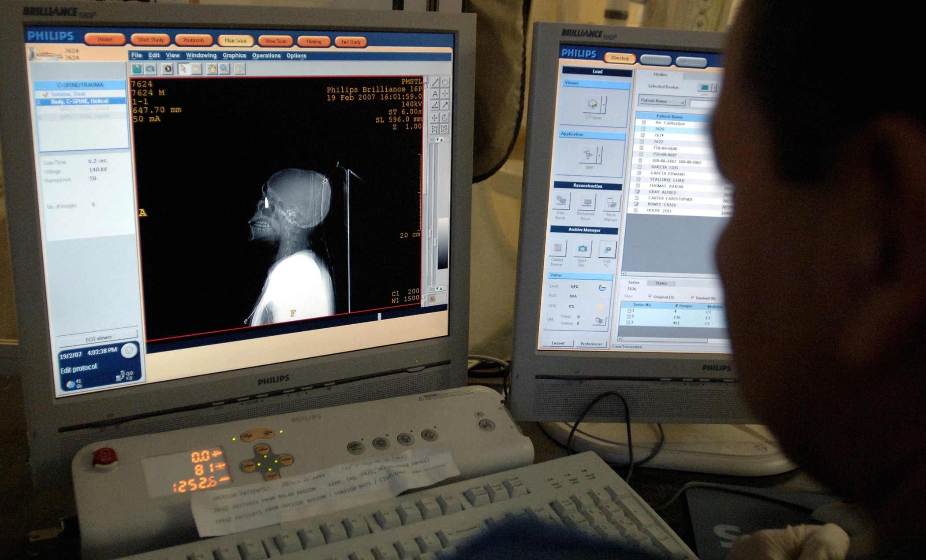Click the queue manager icon in Status
926x560 pixels.
(599, 321)
